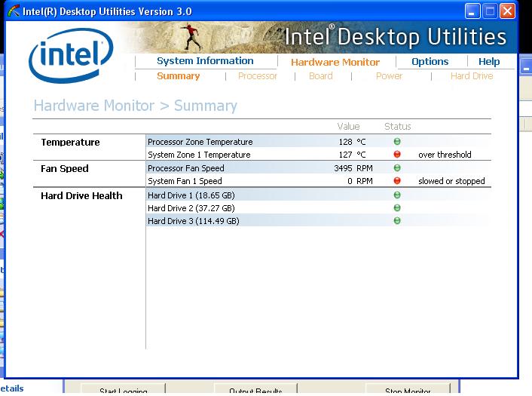Click the Hard Drive Health section heading
The height and width of the screenshot is (396, 532).
81,195
